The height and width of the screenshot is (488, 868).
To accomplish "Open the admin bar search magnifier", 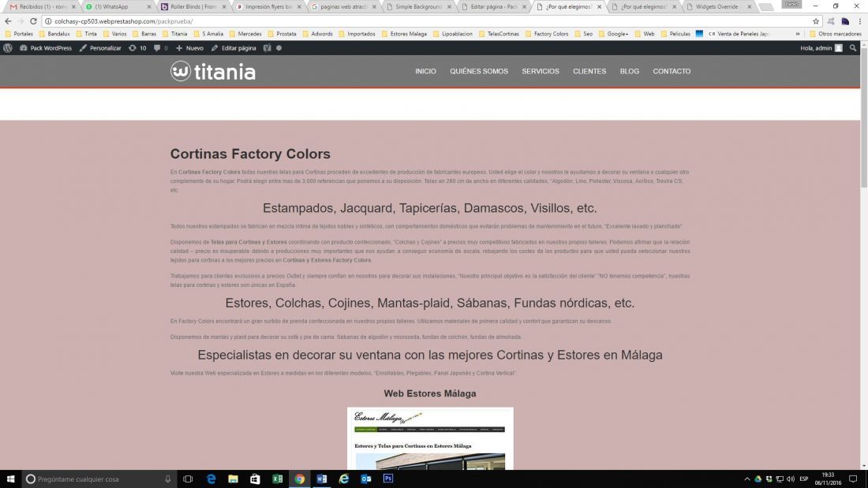I will click(853, 48).
